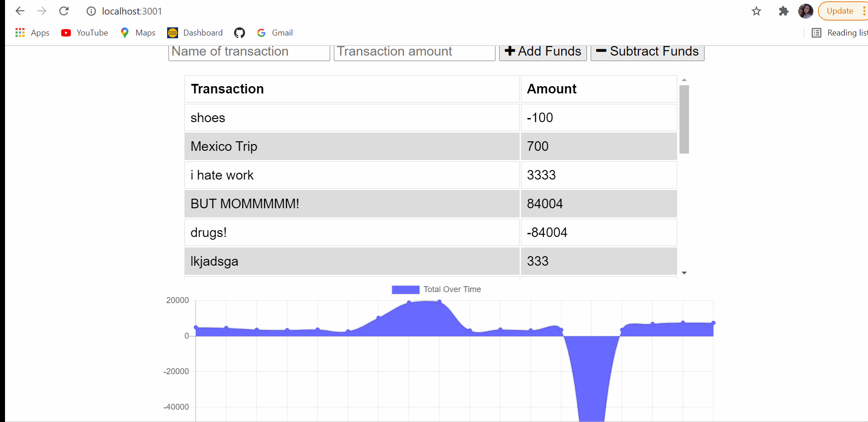Select the lkjadsga transaction cell
This screenshot has width=868, height=422.
pos(352,261)
